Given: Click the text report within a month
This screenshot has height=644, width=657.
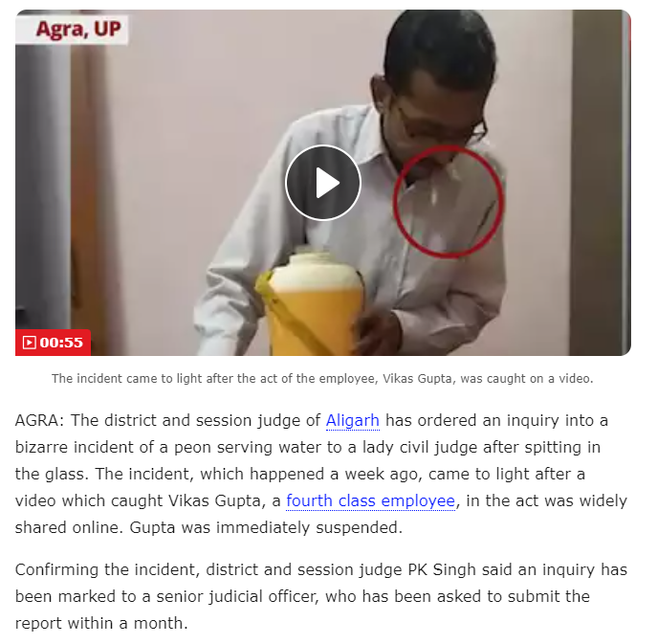Looking at the screenshot, I should pyautogui.click(x=101, y=623).
